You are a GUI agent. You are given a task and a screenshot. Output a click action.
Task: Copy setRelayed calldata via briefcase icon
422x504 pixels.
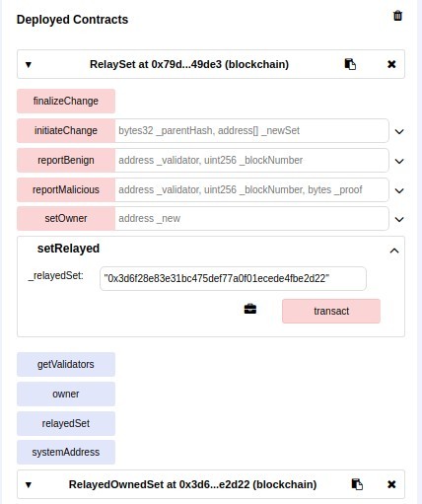click(250, 309)
